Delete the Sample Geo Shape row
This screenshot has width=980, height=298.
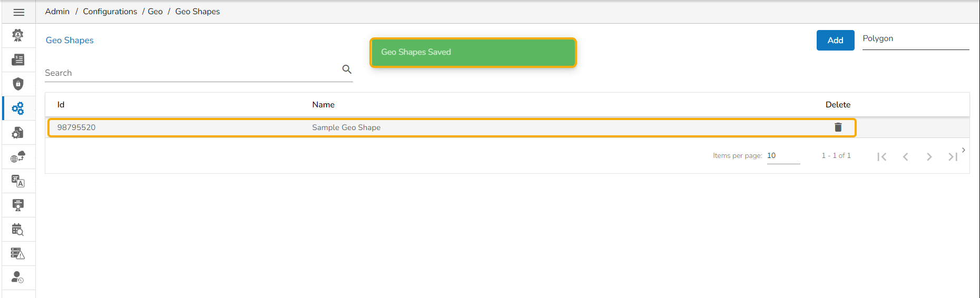pos(838,127)
